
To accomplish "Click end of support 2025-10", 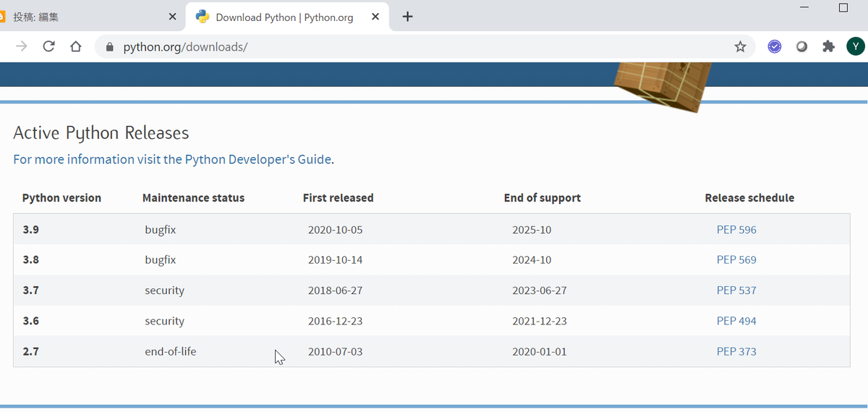I will [532, 230].
